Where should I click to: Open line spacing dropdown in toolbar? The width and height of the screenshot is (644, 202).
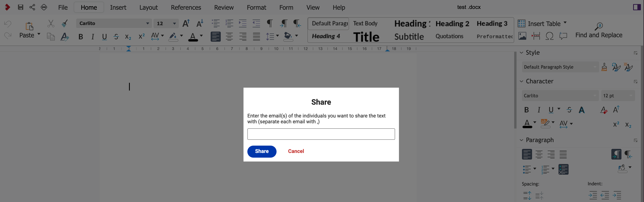tap(277, 36)
